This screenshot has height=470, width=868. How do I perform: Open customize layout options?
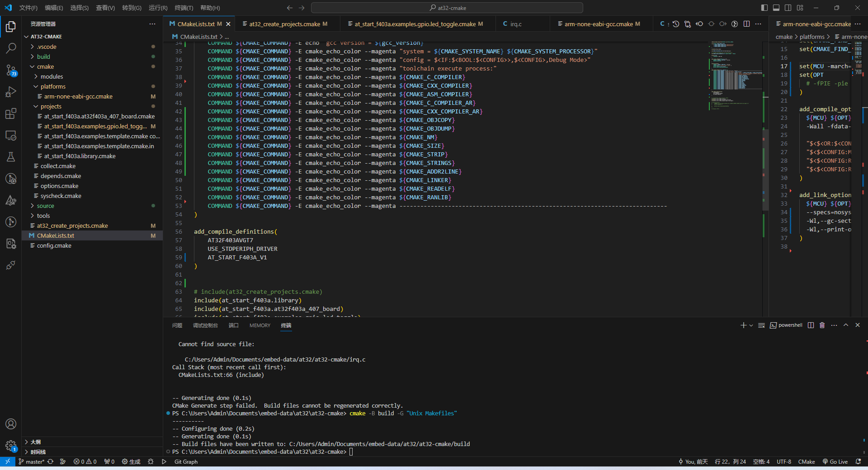click(x=800, y=8)
